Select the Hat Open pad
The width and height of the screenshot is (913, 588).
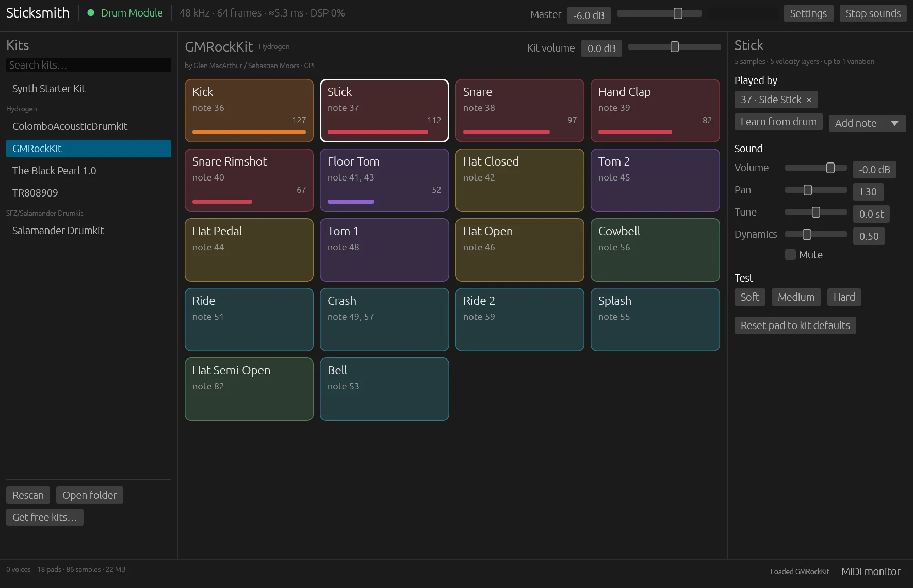[520, 250]
